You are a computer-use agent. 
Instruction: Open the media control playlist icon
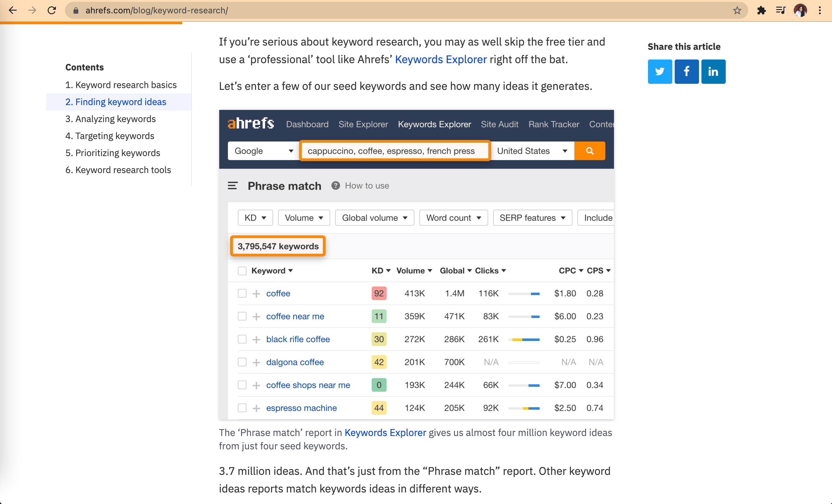pos(780,10)
